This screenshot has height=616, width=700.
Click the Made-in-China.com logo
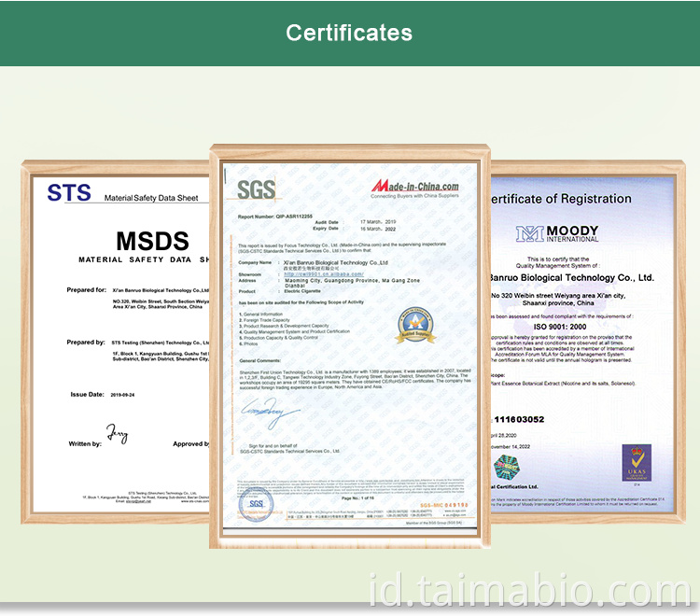[415, 187]
